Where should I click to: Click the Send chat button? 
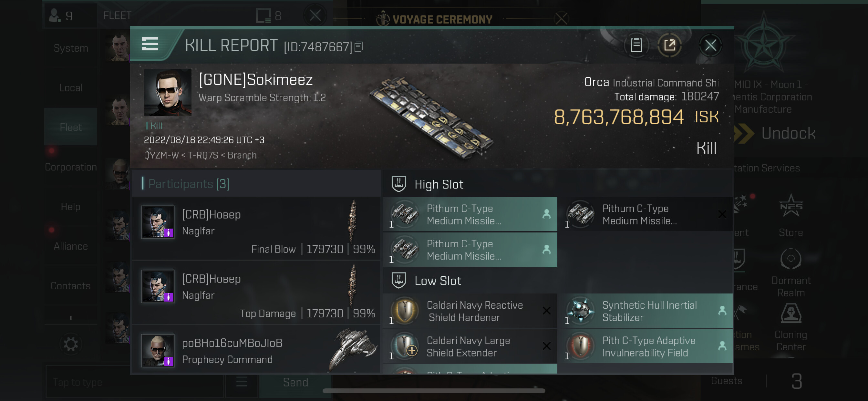295,382
